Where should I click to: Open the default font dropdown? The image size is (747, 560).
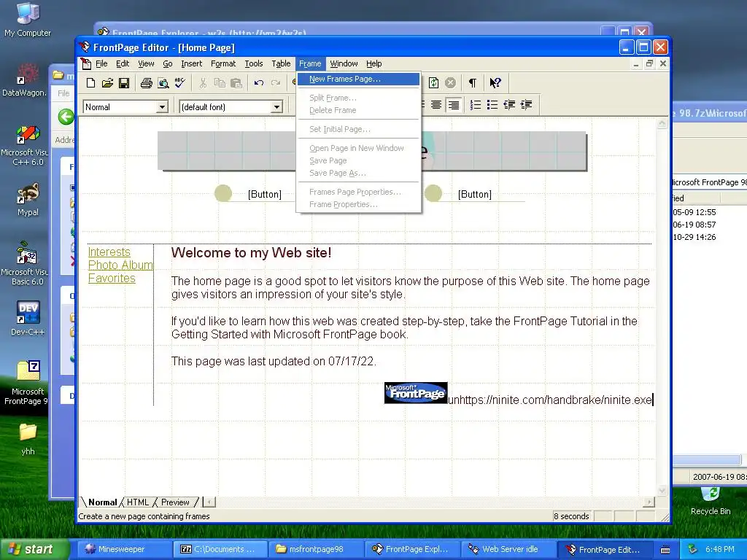pyautogui.click(x=276, y=107)
